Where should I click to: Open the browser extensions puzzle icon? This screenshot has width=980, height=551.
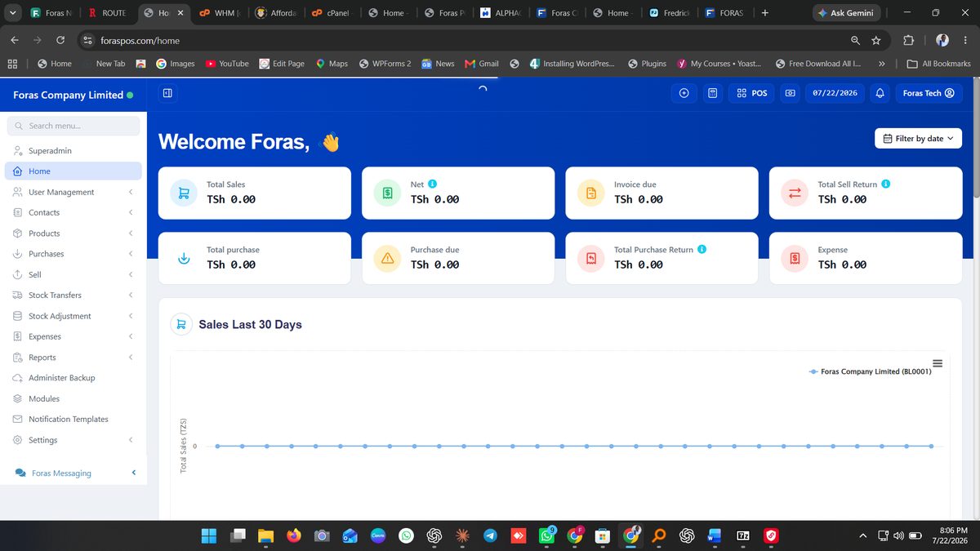click(908, 40)
